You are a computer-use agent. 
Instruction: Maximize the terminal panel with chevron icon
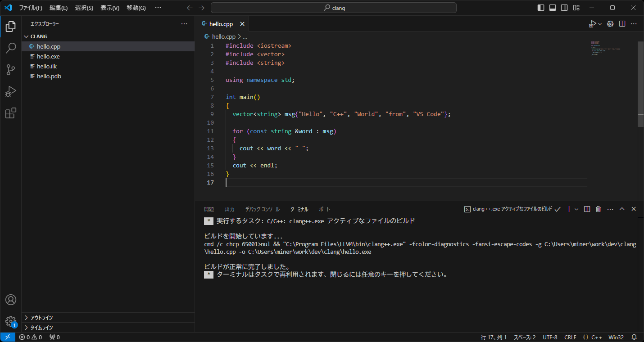[622, 208]
